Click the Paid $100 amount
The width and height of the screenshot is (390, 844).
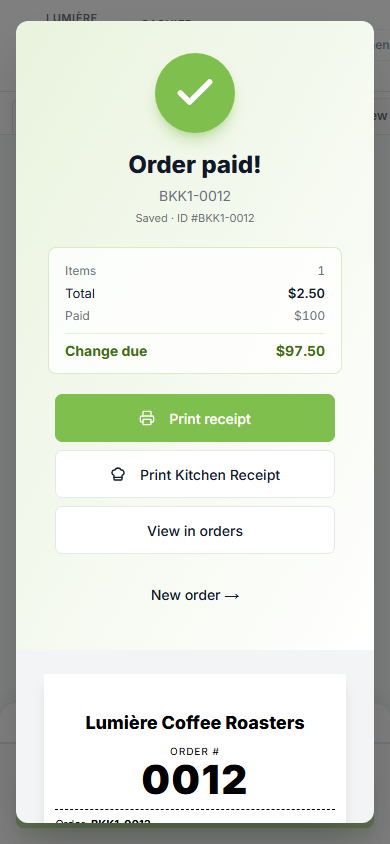coord(309,316)
